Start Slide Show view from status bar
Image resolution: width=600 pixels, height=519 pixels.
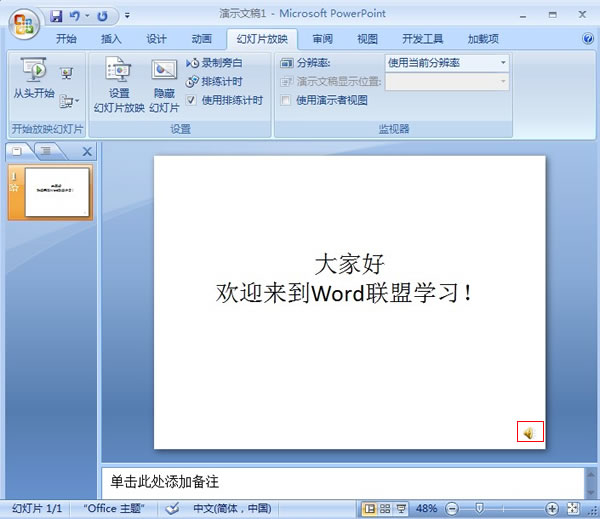click(401, 509)
